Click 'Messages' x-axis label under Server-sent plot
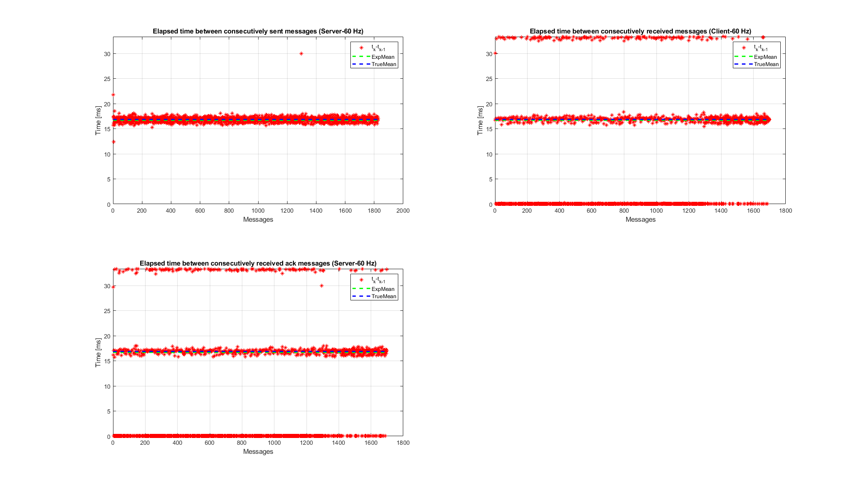The image size is (868, 490). tap(258, 219)
